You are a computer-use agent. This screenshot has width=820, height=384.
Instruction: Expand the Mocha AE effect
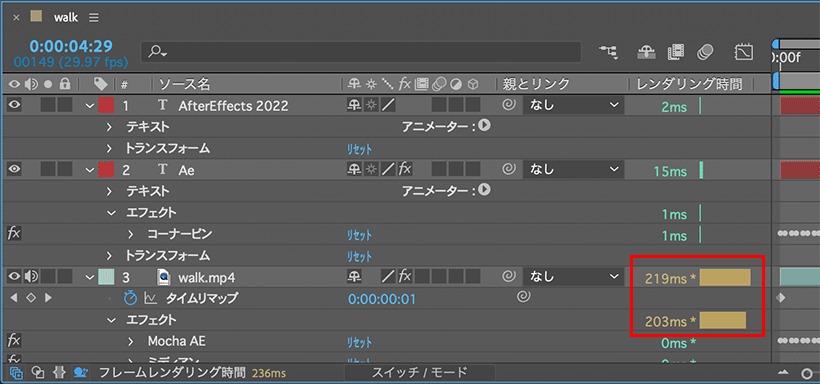click(131, 341)
